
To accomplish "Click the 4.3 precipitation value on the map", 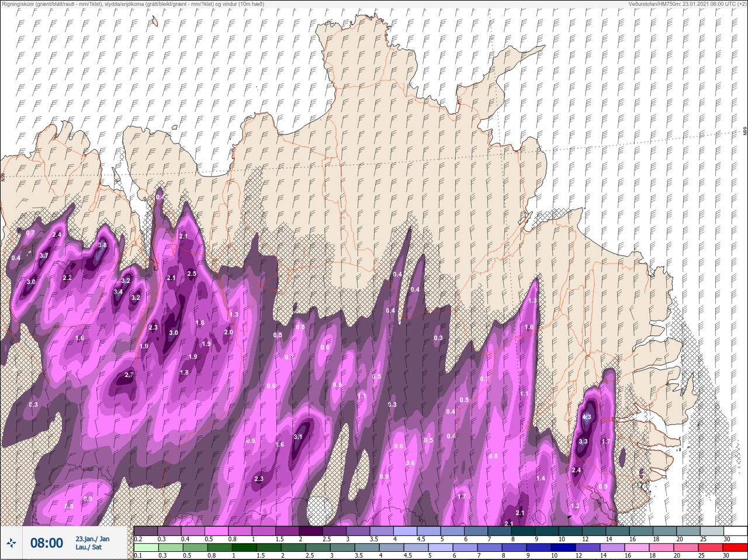I will 587,417.
